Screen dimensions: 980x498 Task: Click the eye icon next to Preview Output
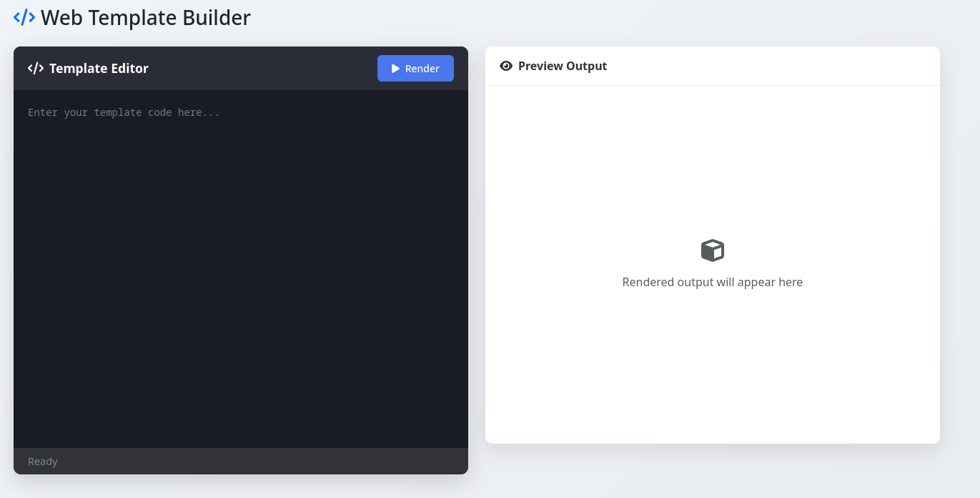pyautogui.click(x=506, y=66)
